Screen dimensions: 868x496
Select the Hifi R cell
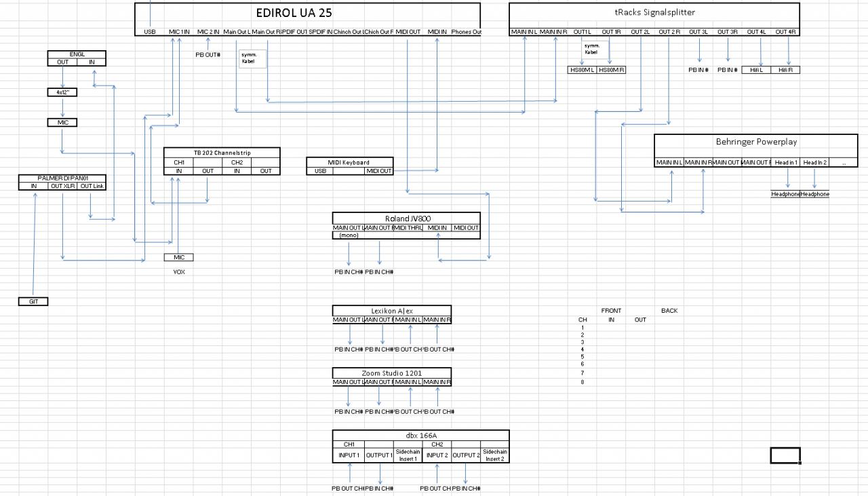coord(785,70)
